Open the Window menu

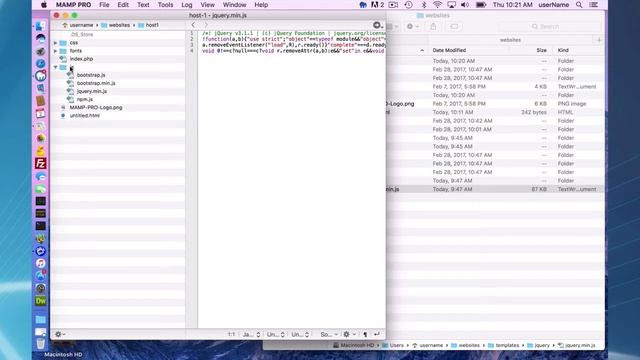pos(234,5)
